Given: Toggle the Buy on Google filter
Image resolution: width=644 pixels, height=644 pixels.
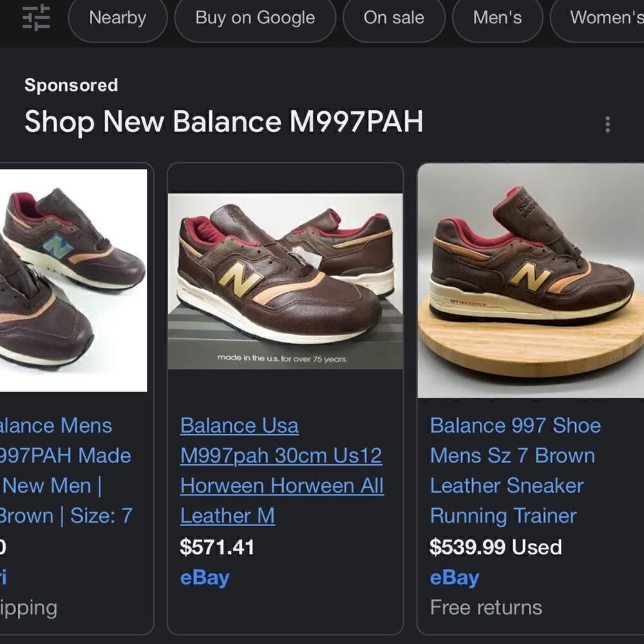Looking at the screenshot, I should pyautogui.click(x=255, y=18).
